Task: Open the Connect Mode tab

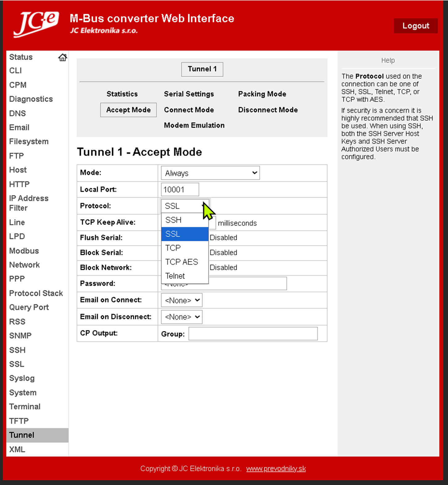Action: click(189, 110)
